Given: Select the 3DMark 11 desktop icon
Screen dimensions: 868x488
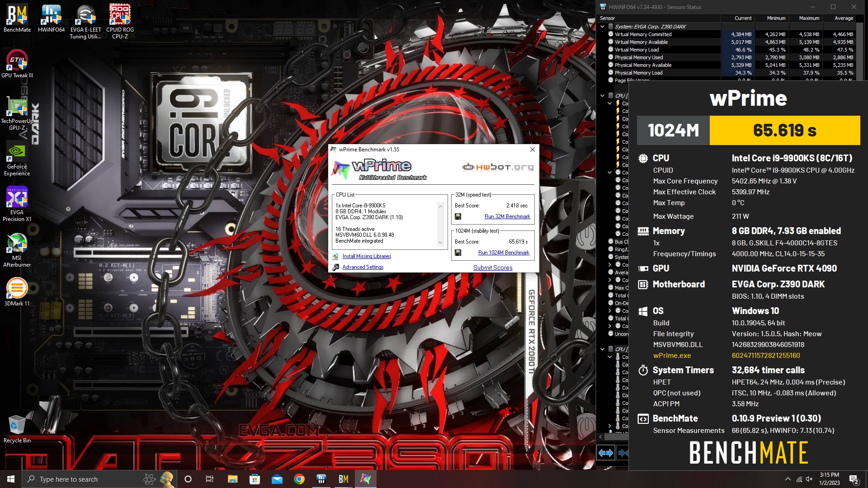Looking at the screenshot, I should [17, 292].
